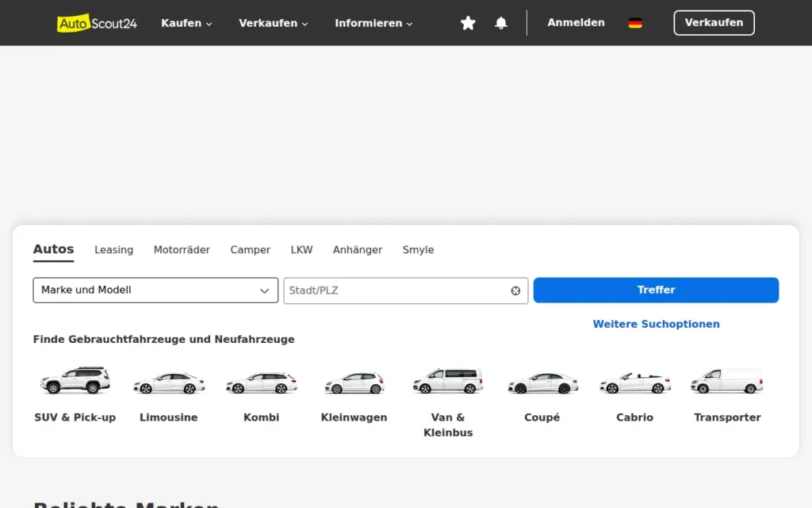Use current location icon in Stadt/PLZ field
This screenshot has width=812, height=508.
[515, 291]
